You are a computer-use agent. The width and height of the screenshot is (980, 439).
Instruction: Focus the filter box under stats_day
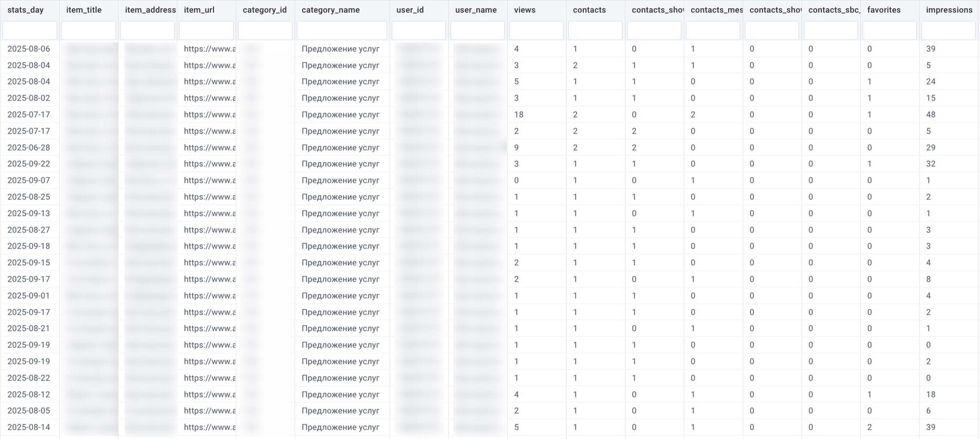pyautogui.click(x=30, y=30)
